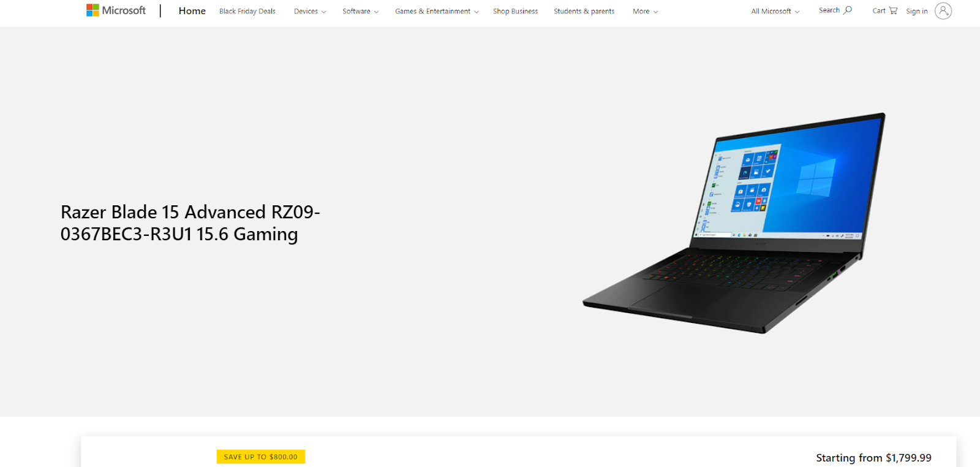This screenshot has width=980, height=467.
Task: Click the Sign in text
Action: (917, 11)
